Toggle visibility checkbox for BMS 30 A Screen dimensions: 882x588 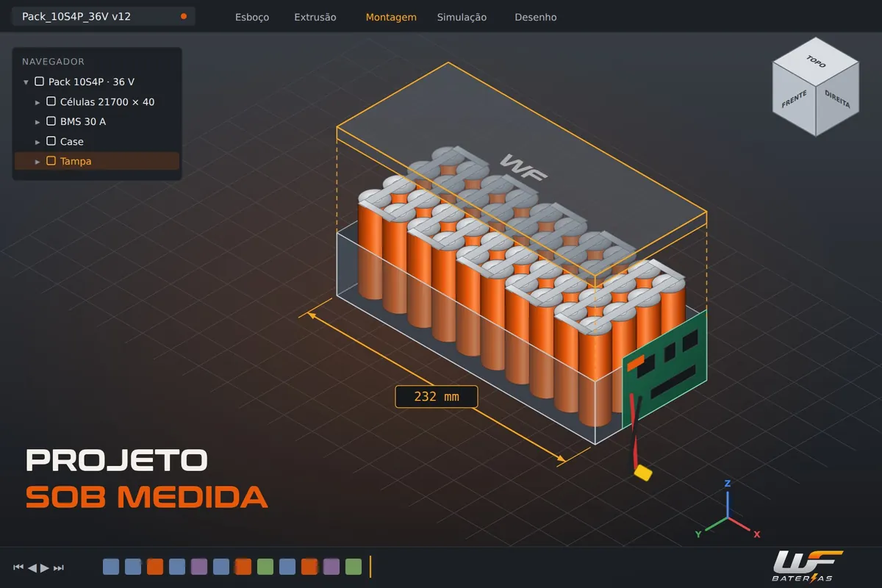coord(51,121)
